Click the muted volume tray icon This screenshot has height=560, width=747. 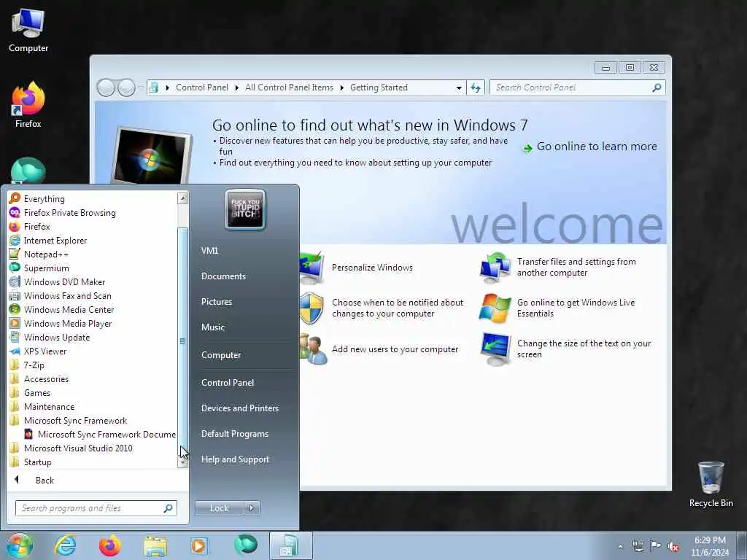coord(673,546)
